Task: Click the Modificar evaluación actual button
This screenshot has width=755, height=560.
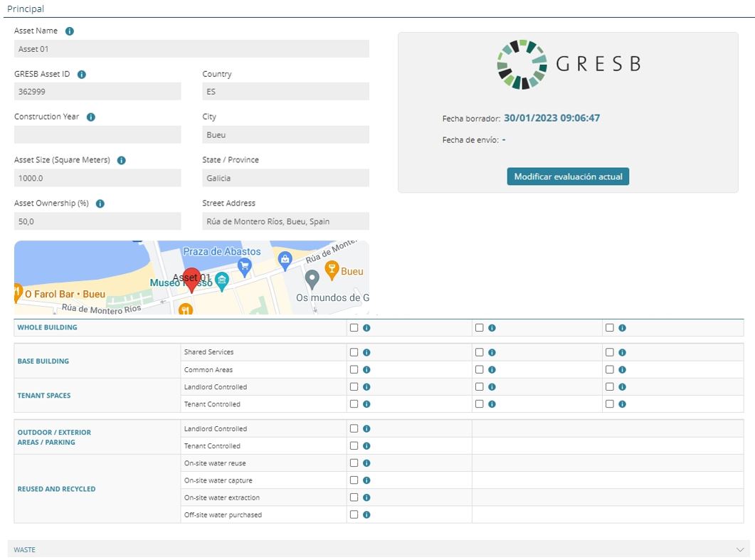Action: pyautogui.click(x=568, y=176)
